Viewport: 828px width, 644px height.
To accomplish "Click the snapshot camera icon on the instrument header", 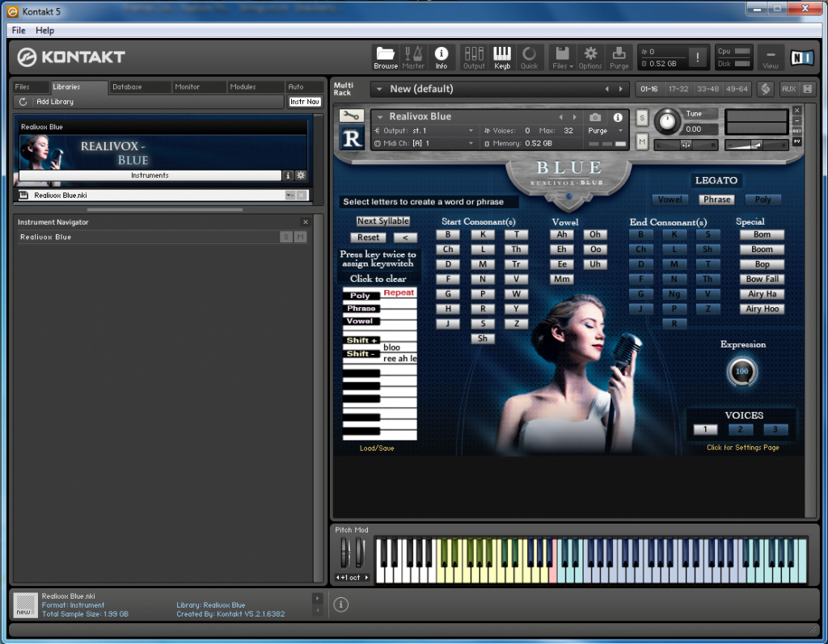I will [596, 116].
